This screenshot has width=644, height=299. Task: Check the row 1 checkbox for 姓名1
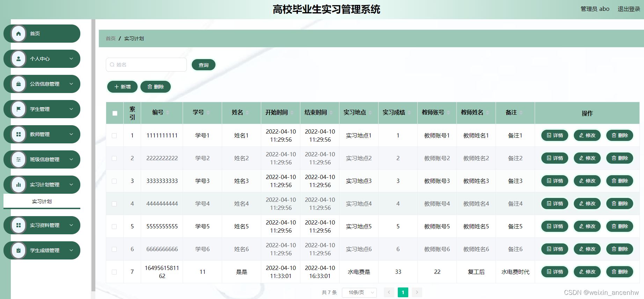coord(114,136)
